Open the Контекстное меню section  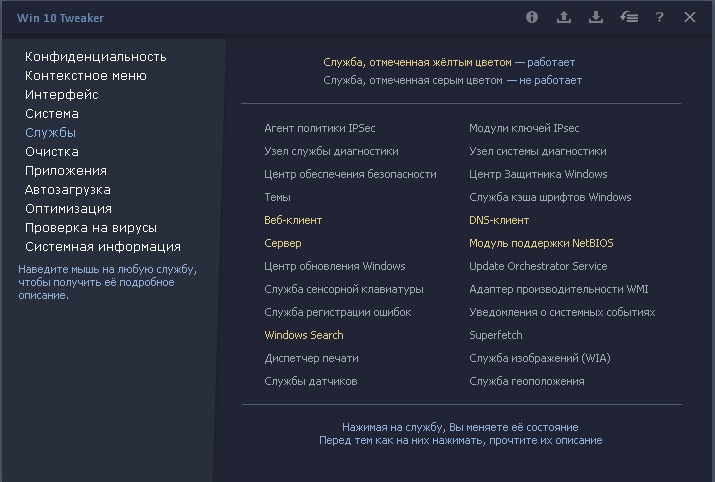tap(86, 76)
